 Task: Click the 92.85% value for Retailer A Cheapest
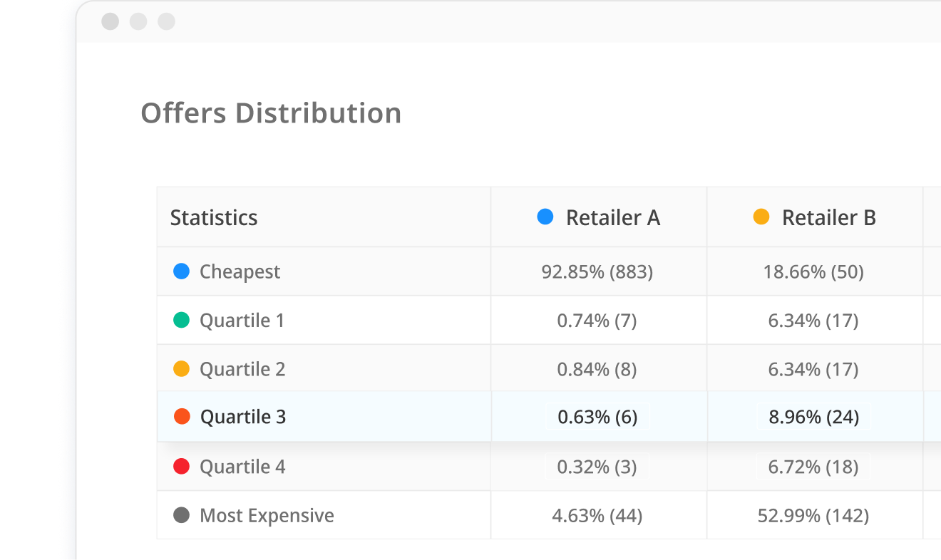coord(597,271)
